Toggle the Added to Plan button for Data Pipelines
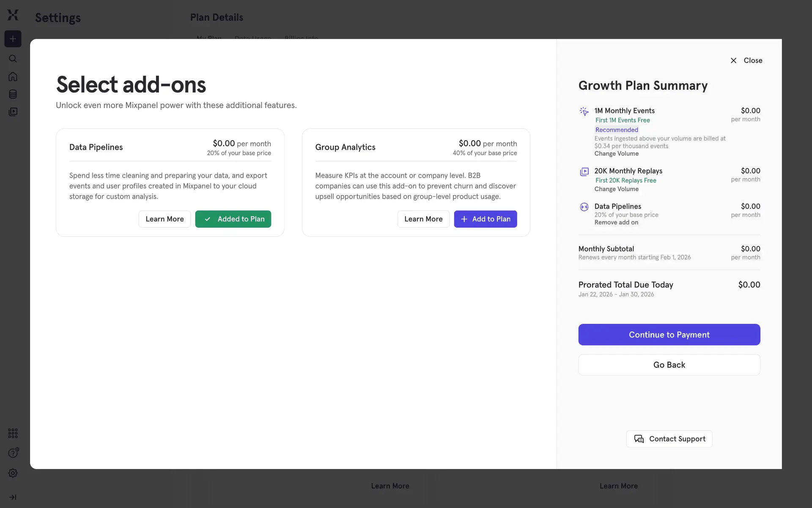Image resolution: width=812 pixels, height=508 pixels. click(233, 219)
